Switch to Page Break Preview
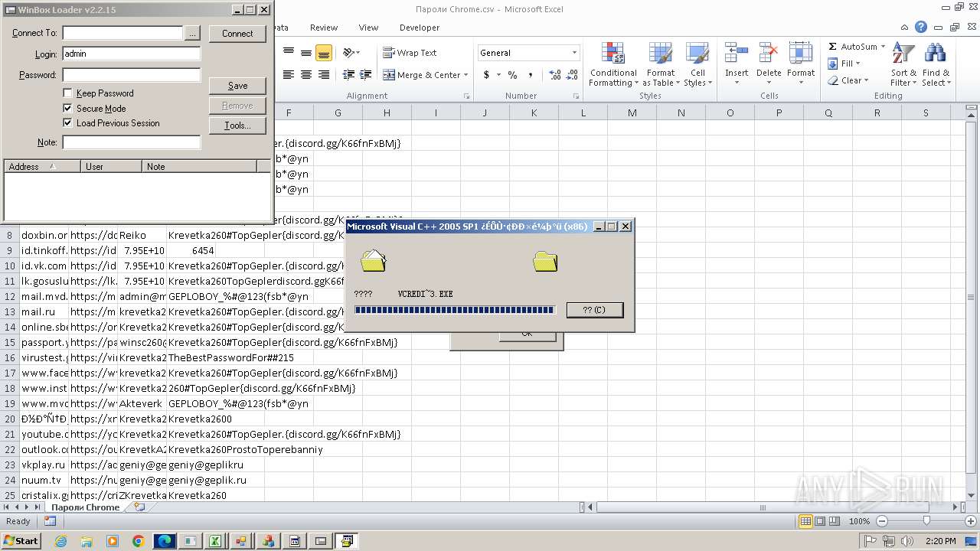980x551 pixels. pyautogui.click(x=835, y=521)
